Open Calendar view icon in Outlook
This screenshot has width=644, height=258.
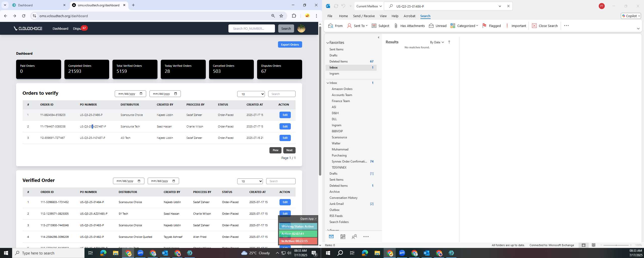343,237
